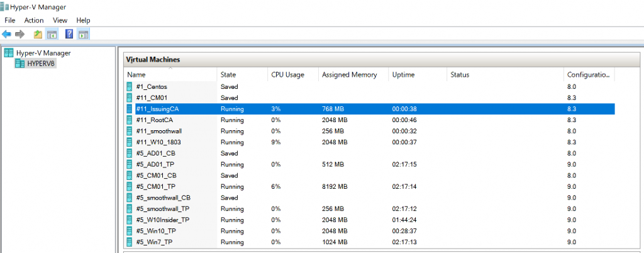This screenshot has height=253, width=644.
Task: Toggle the Show/Hide Action Pane icon
Action: pos(84,34)
